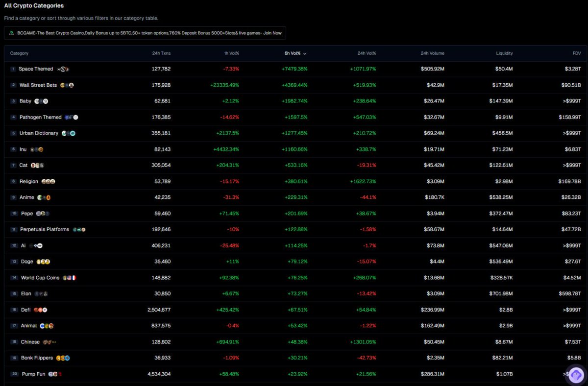Click the token icons beside Pump Fun
The image size is (588, 386).
tap(55, 374)
